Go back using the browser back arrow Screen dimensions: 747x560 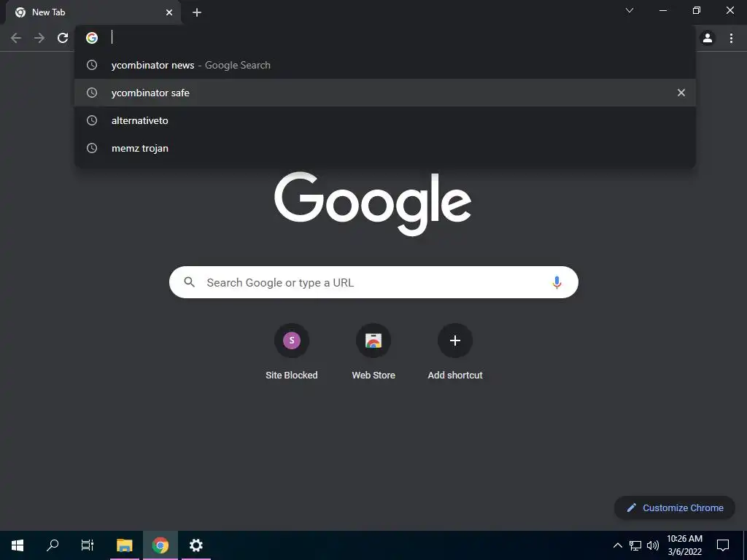click(16, 38)
